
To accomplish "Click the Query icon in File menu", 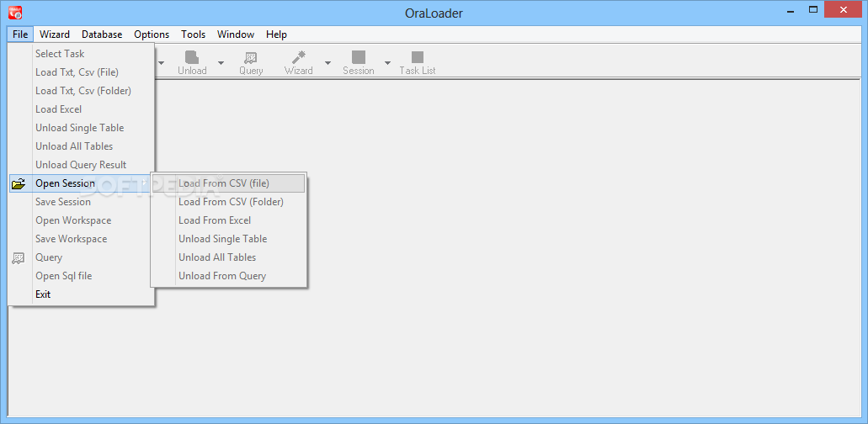I will (19, 257).
